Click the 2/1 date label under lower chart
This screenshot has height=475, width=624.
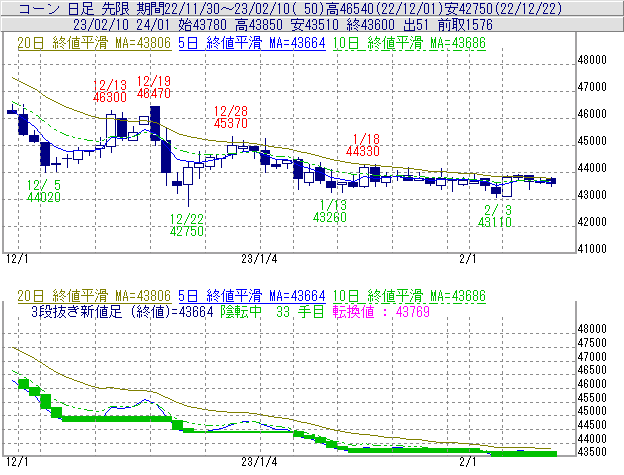(x=468, y=462)
